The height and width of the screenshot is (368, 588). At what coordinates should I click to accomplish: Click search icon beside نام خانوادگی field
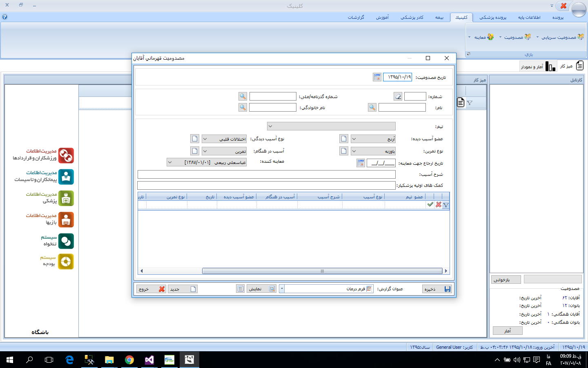click(x=243, y=108)
